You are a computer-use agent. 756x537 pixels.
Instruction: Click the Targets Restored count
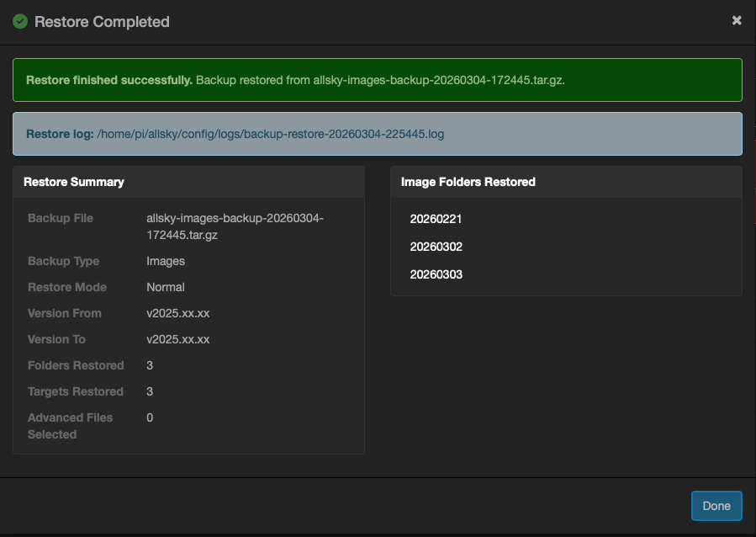pyautogui.click(x=150, y=391)
